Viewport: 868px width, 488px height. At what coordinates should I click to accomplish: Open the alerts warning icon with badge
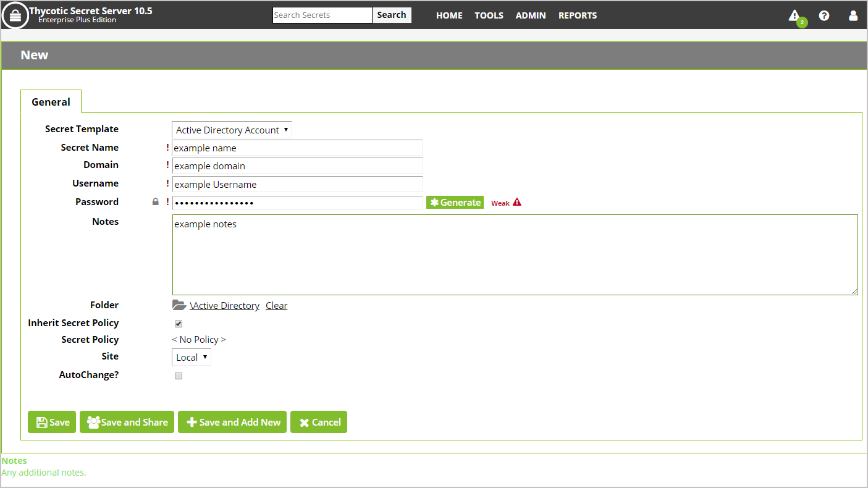[x=796, y=17]
